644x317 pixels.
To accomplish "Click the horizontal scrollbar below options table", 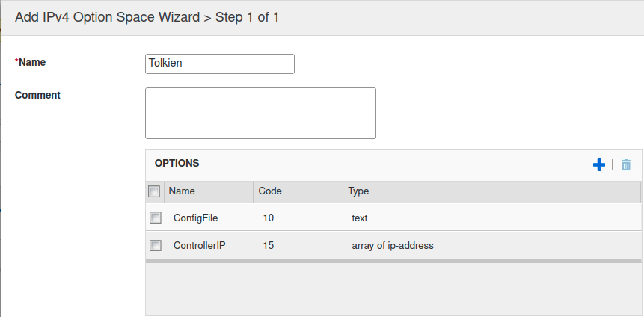I will (x=393, y=261).
